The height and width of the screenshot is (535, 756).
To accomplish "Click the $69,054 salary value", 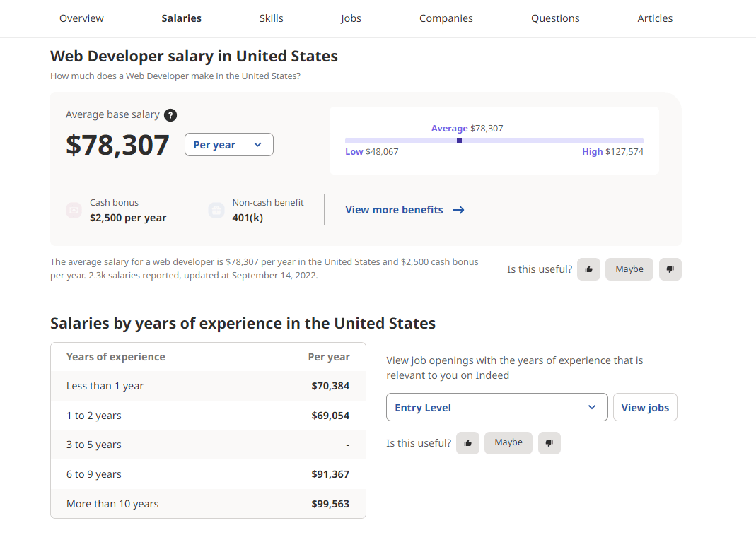I will pyautogui.click(x=330, y=416).
